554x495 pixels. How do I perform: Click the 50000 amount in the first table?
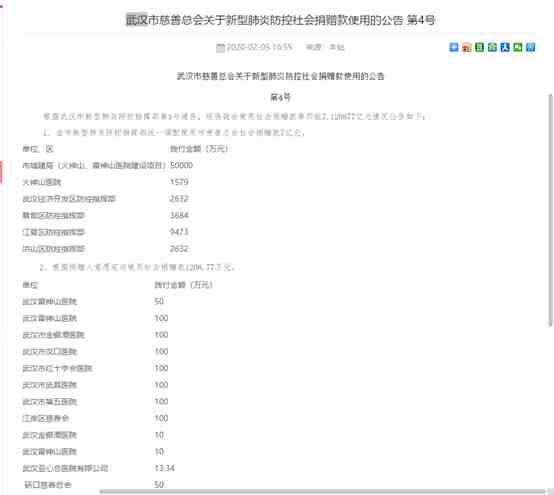click(x=181, y=165)
